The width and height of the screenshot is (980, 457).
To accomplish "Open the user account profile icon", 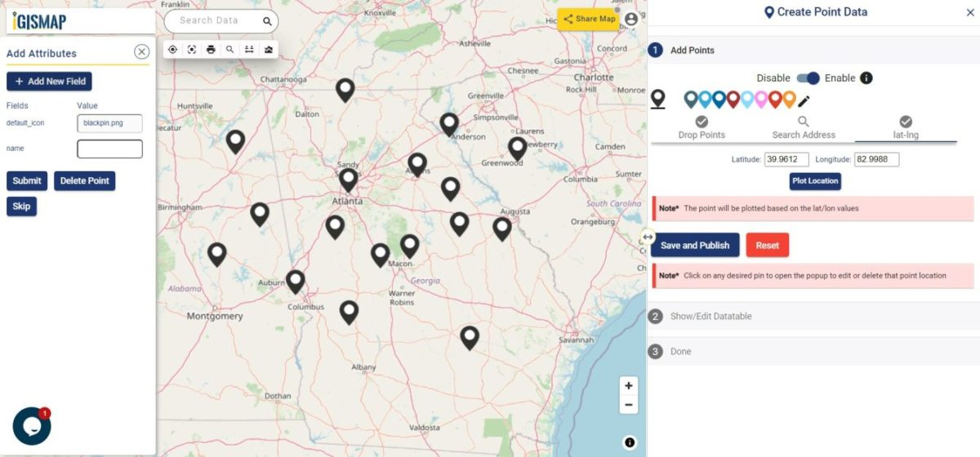I will click(631, 19).
